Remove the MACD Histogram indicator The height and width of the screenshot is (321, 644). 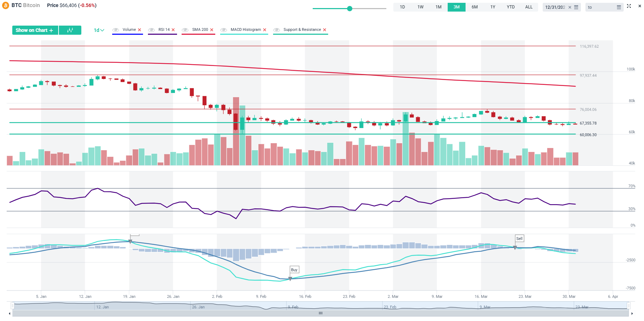point(265,30)
